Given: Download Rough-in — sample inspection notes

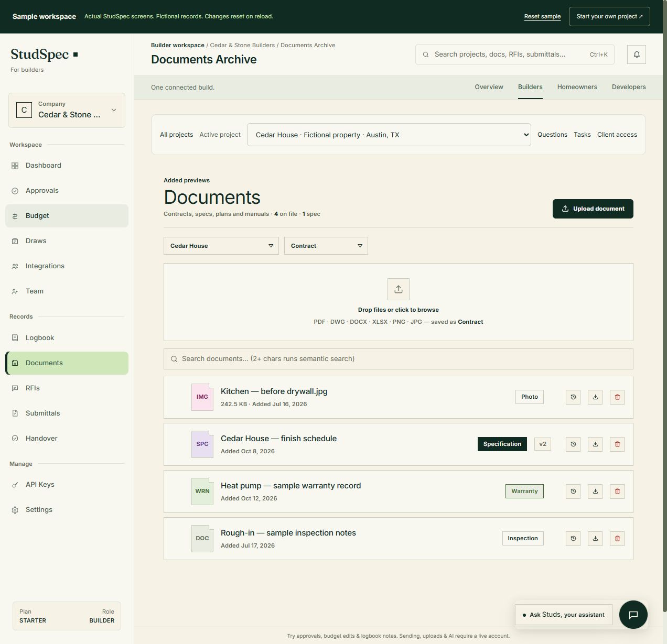Looking at the screenshot, I should click(595, 539).
